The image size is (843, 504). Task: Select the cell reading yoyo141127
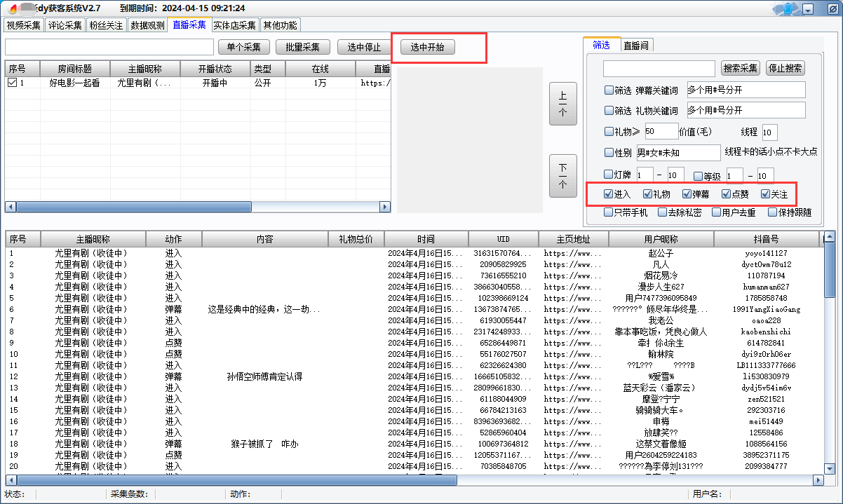tap(766, 253)
